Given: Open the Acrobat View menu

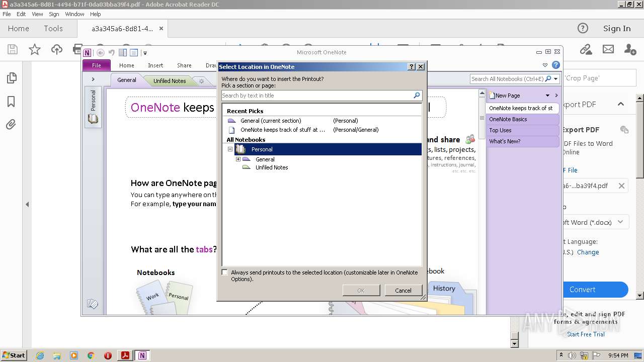Looking at the screenshot, I should pyautogui.click(x=37, y=14).
